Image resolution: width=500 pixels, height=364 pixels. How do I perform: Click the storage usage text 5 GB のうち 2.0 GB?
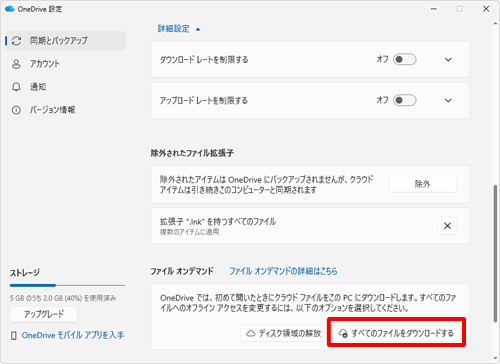point(63,298)
